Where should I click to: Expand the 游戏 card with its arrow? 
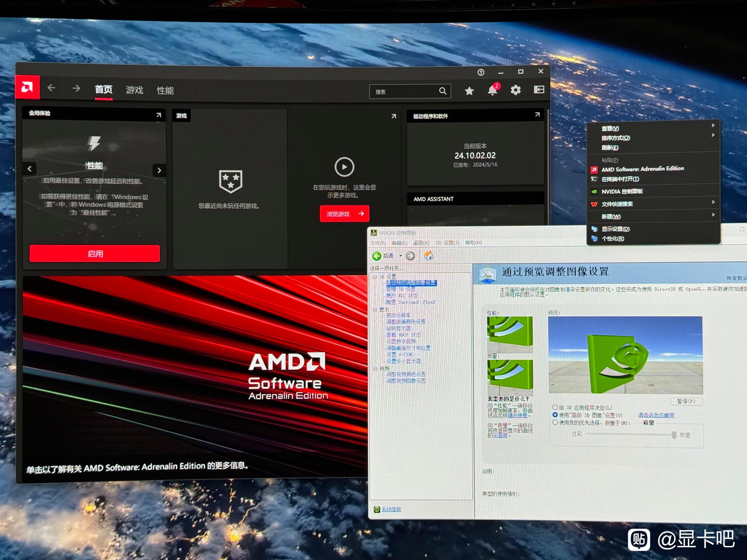tap(394, 116)
